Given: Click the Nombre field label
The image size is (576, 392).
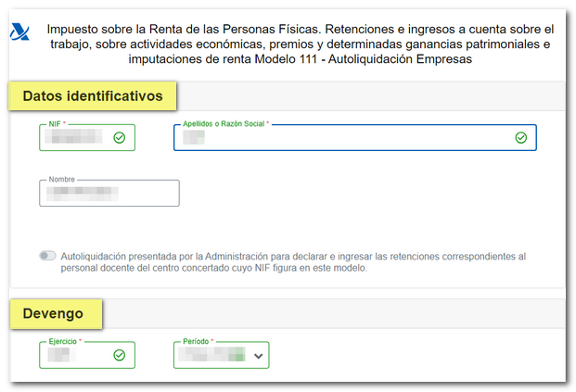Looking at the screenshot, I should pyautogui.click(x=62, y=179).
